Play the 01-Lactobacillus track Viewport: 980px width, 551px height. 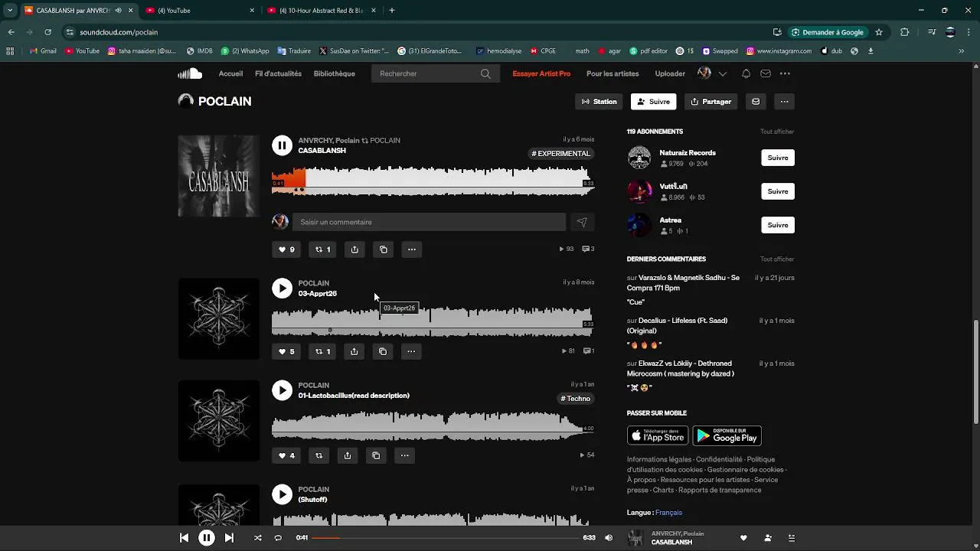click(282, 390)
